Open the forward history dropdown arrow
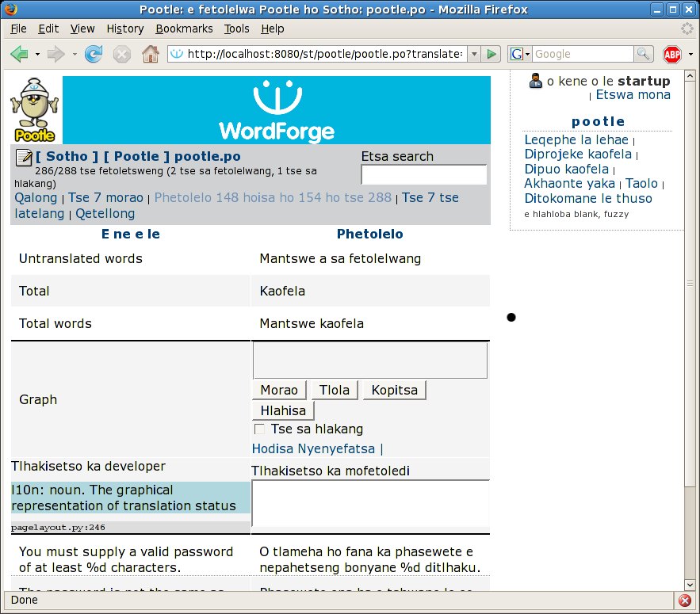 click(x=75, y=55)
